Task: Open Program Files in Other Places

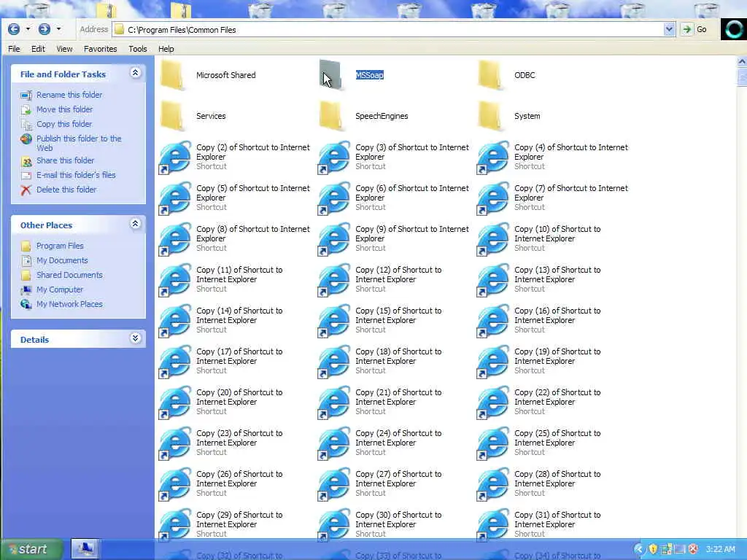Action: tap(60, 246)
